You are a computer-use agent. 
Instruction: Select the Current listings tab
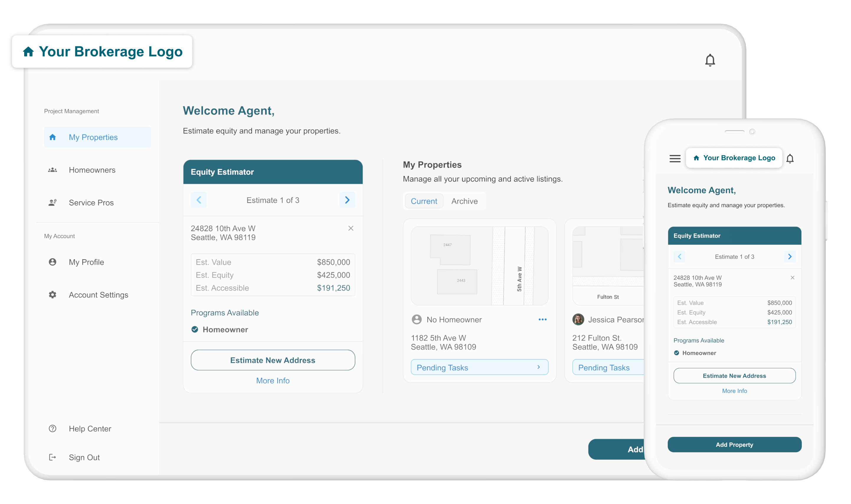[424, 201]
